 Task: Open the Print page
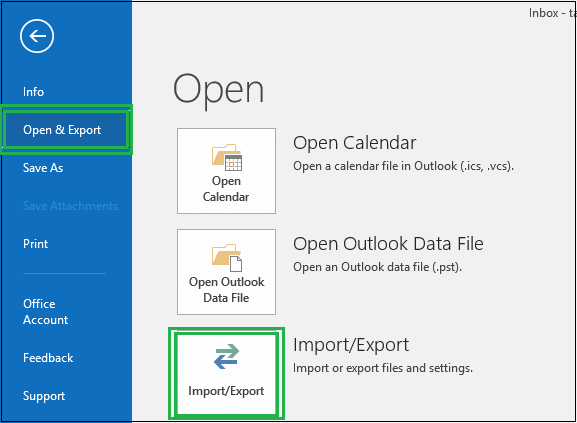pos(35,244)
